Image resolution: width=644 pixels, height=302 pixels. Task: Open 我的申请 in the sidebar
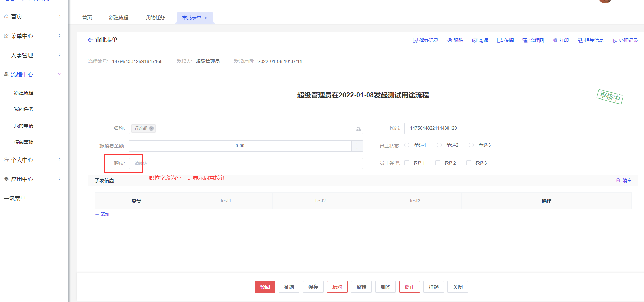point(24,126)
